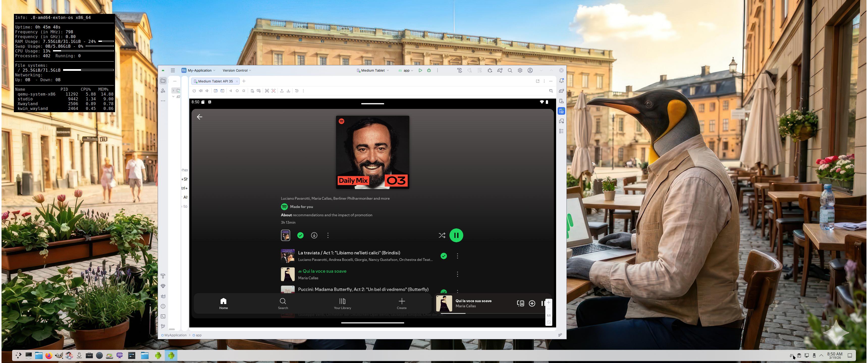This screenshot has width=868, height=363.
Task: Open the Medium Tablet device dropdown
Action: pos(373,70)
